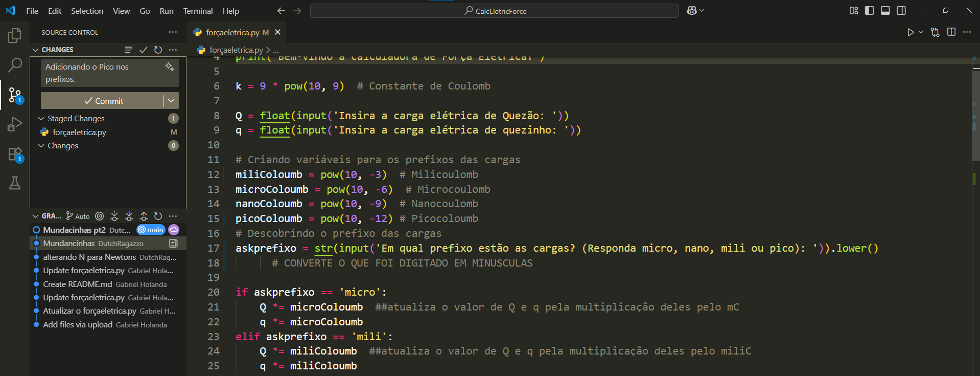Open the Testing flask view

coord(15,183)
